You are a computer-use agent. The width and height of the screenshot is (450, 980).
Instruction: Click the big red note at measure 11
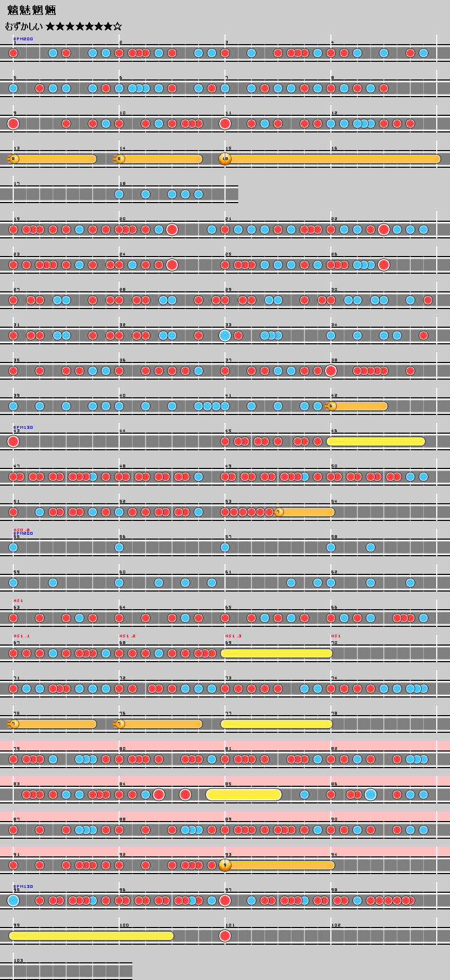click(224, 124)
